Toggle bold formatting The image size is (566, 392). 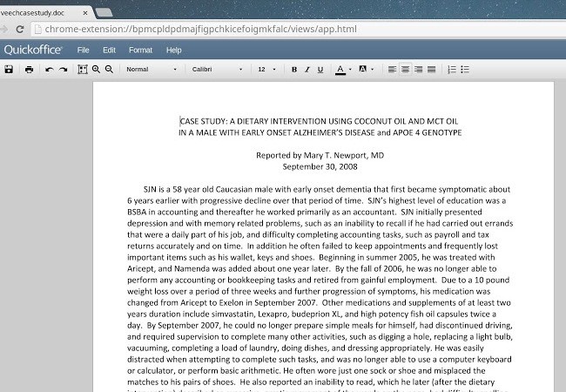pos(294,70)
